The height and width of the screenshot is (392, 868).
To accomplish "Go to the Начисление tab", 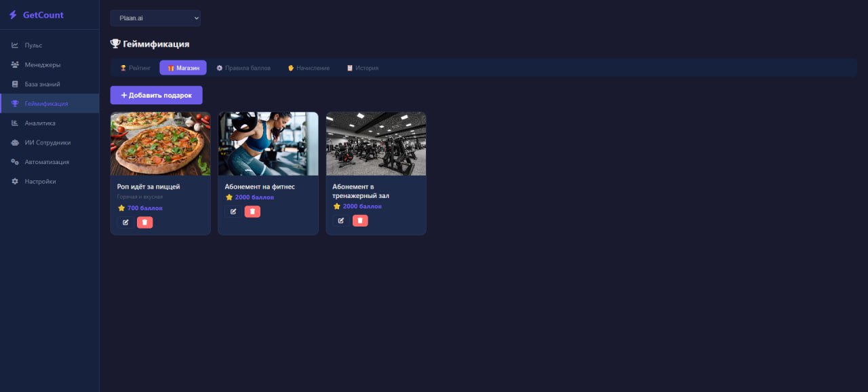I will [x=309, y=68].
